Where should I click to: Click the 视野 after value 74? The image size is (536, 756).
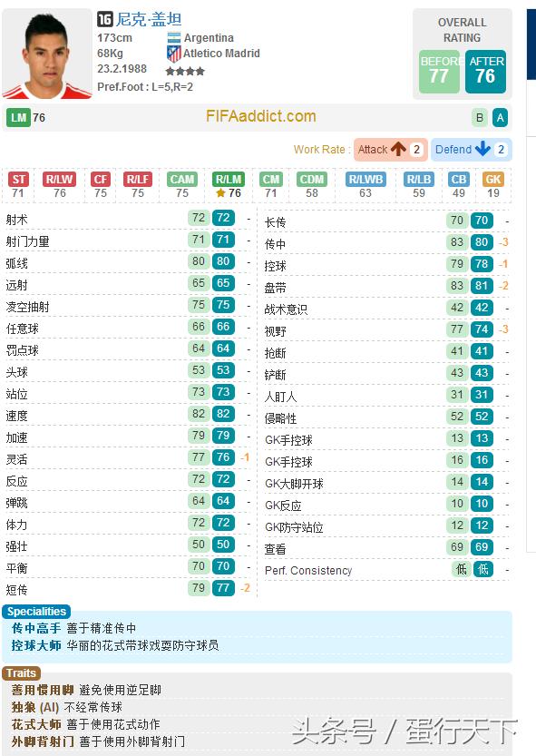tap(482, 329)
